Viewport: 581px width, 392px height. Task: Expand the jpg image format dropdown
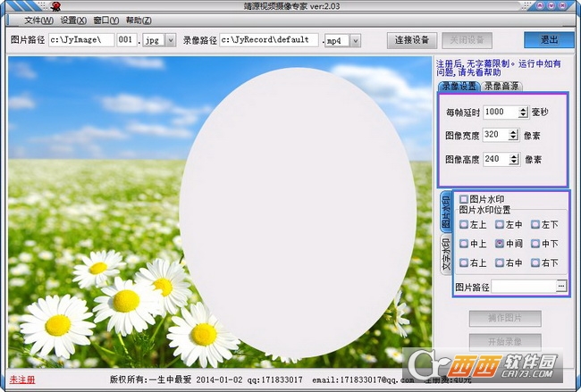pos(171,40)
